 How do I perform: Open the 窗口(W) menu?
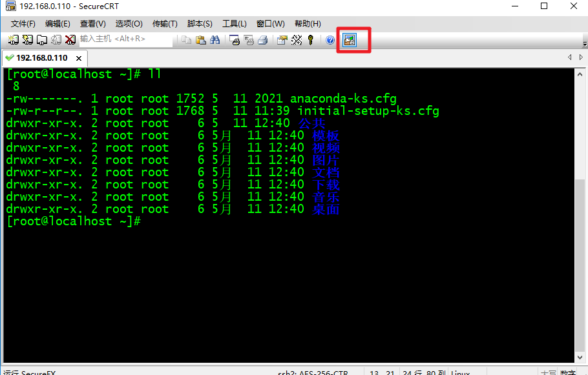[270, 24]
